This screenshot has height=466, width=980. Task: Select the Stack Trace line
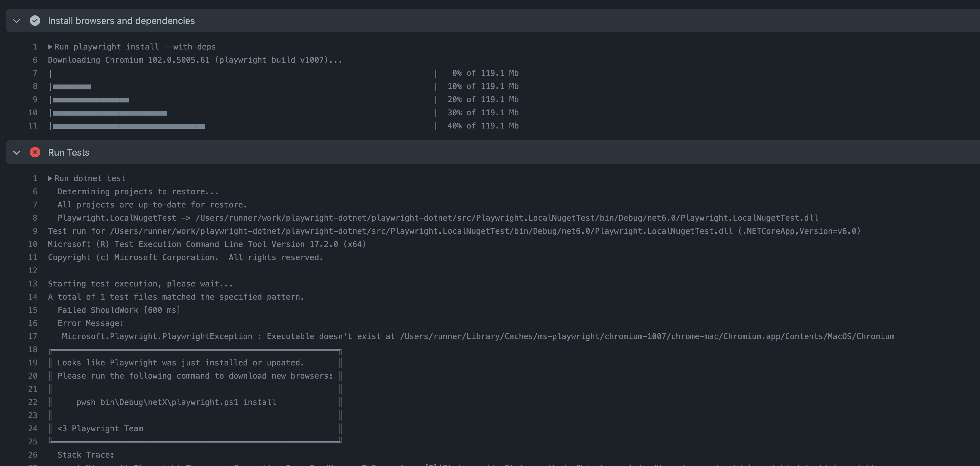(86, 455)
